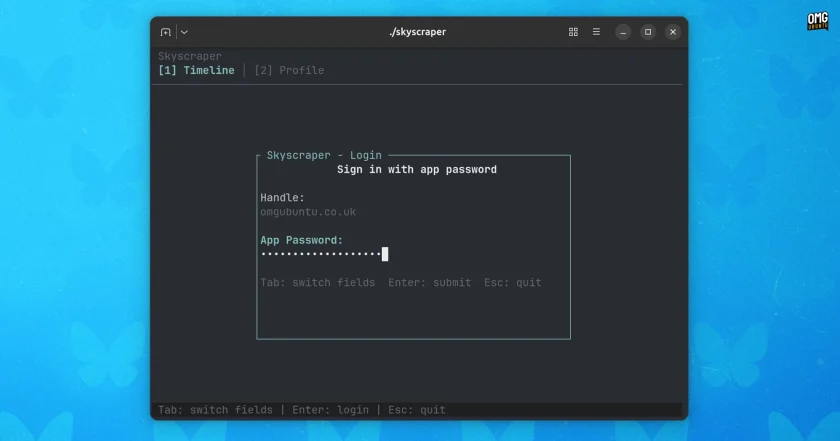
Task: Click 'Esc: quit' in bottom status bar
Action: coord(417,410)
